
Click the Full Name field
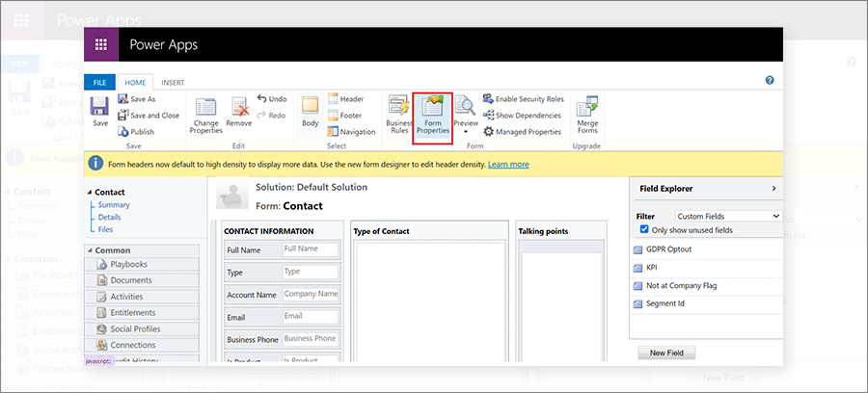point(311,249)
